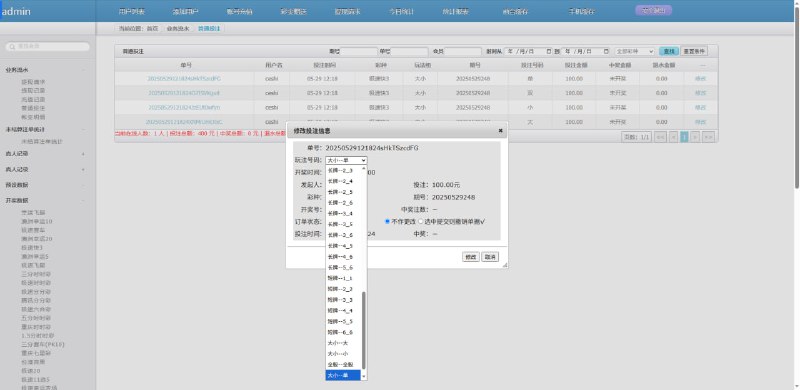Open the calendar icon of end date field
Screen dimensions: 800x390
pyautogui.click(x=606, y=52)
